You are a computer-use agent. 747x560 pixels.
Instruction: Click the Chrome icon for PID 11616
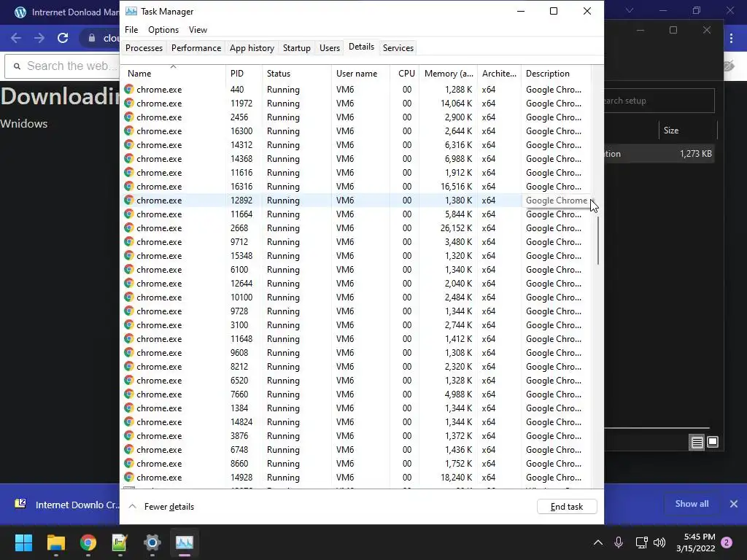[128, 172]
